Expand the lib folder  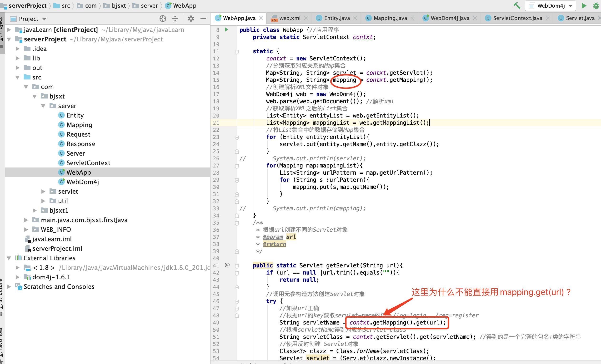pyautogui.click(x=18, y=58)
